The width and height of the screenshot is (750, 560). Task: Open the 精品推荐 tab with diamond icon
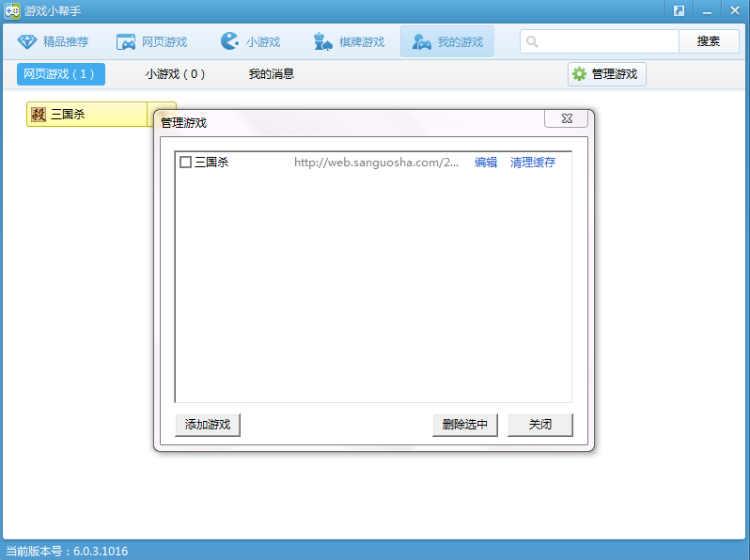(53, 41)
